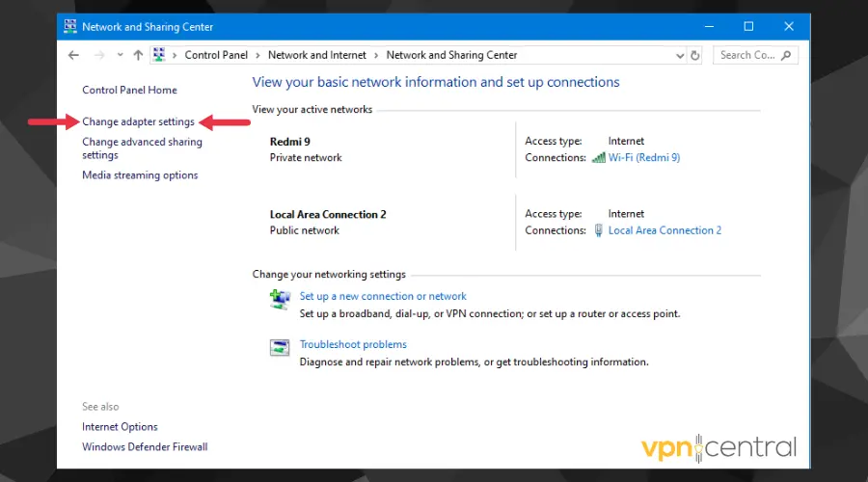
Task: Select Network and Internet breadcrumb
Action: pyautogui.click(x=316, y=55)
